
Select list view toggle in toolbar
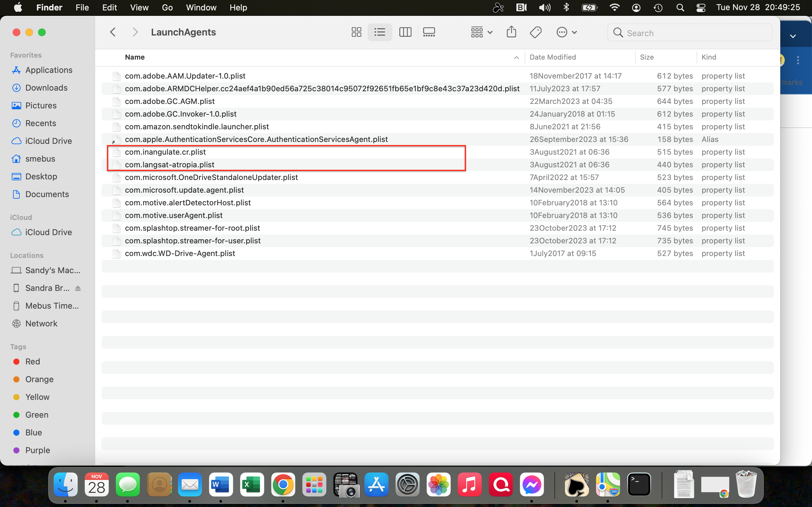(x=380, y=32)
